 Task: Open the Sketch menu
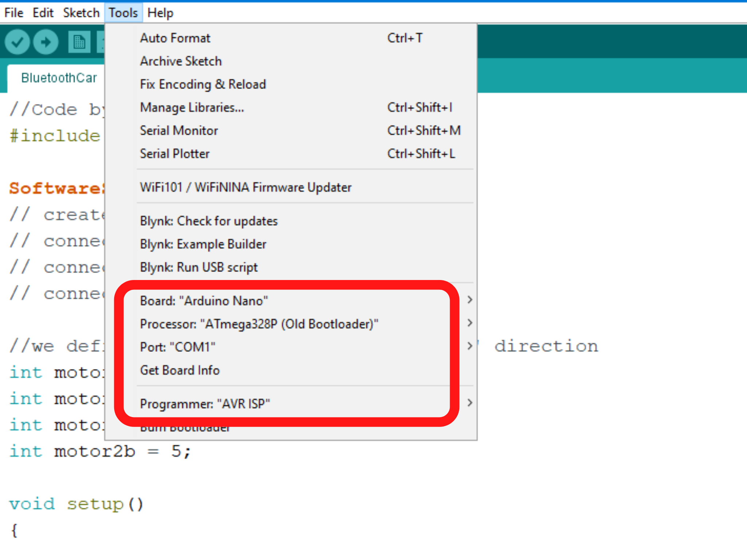click(x=81, y=13)
